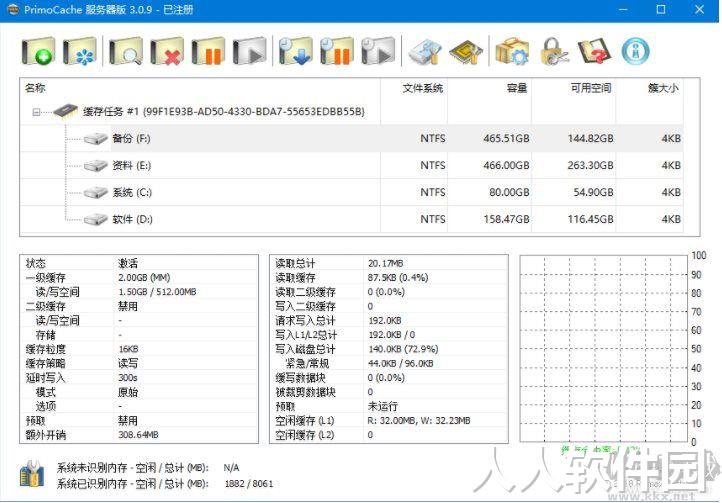This screenshot has width=722, height=503.
Task: Click the 263.30GB free space cell
Action: tap(590, 165)
